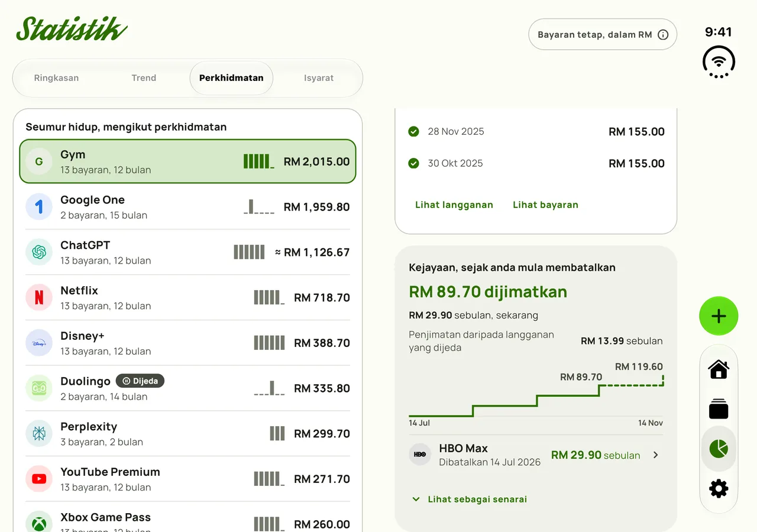Image resolution: width=757 pixels, height=532 pixels.
Task: Click the savings step chart
Action: (x=536, y=392)
